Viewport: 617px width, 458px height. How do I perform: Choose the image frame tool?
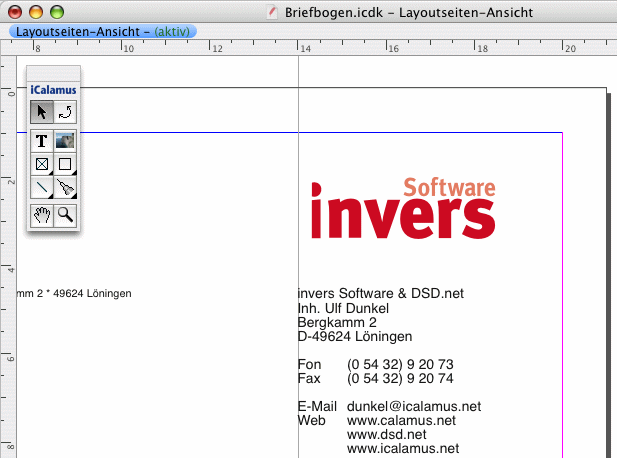pos(65,141)
